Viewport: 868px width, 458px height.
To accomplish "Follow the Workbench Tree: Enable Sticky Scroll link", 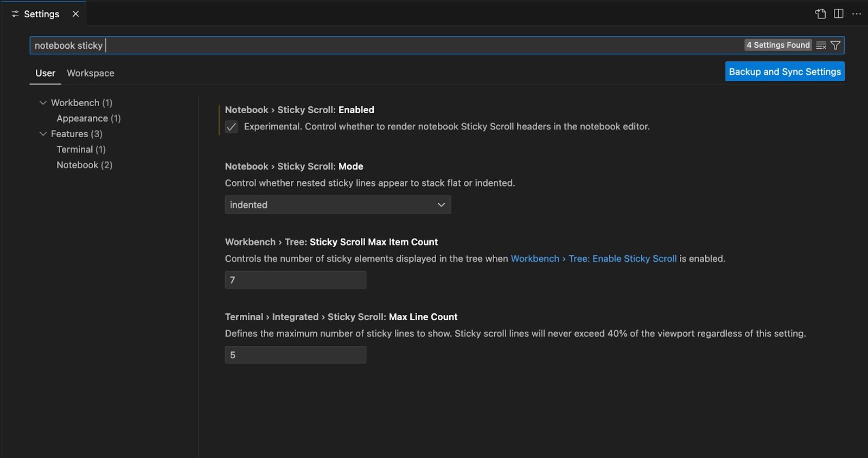I will [x=593, y=259].
